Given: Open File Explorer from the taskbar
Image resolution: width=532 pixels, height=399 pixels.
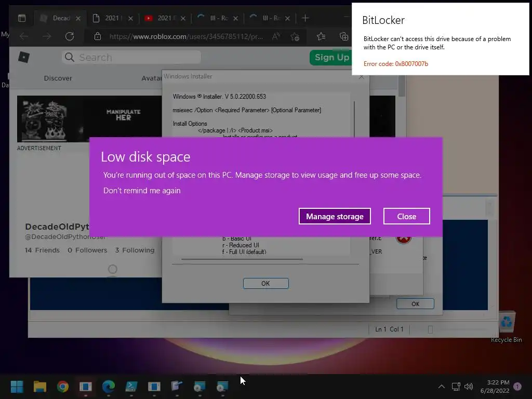Looking at the screenshot, I should (x=39, y=387).
